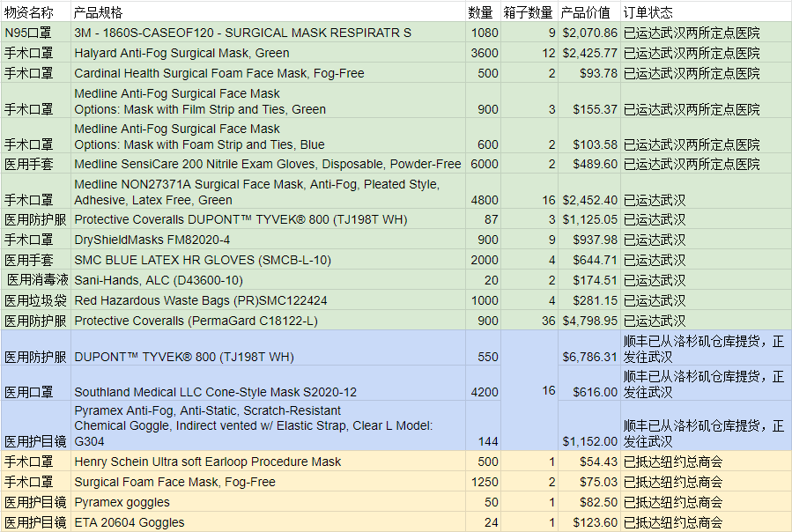Image resolution: width=792 pixels, height=532 pixels.
Task: Click the Medline mask with Foam Strip, Blue cell
Action: pos(268,136)
